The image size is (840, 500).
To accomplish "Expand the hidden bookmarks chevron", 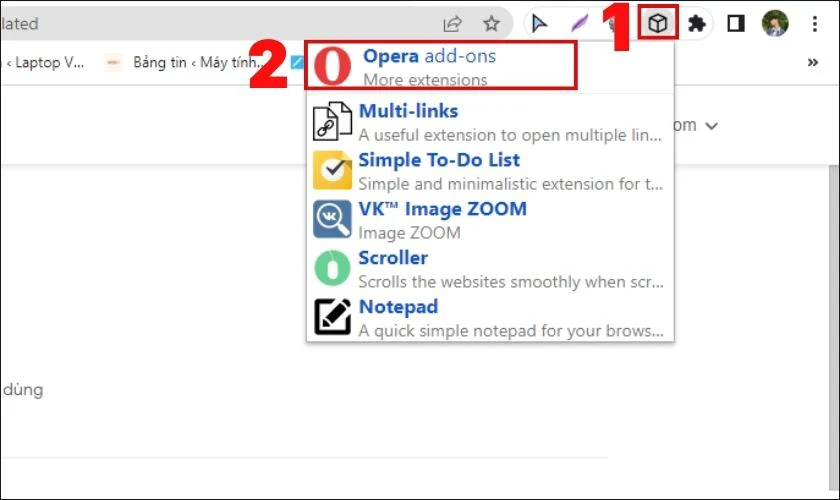I will pos(812,62).
